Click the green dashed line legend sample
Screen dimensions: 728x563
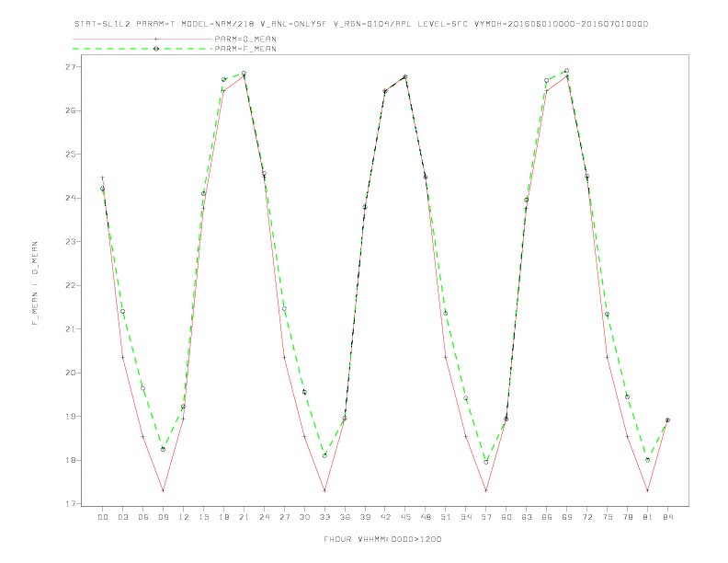tap(142, 49)
